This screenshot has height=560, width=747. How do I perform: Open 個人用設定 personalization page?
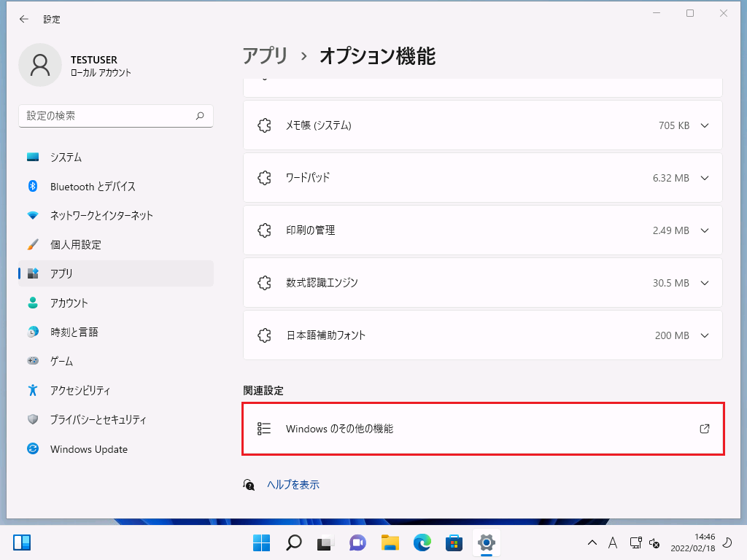pos(75,245)
